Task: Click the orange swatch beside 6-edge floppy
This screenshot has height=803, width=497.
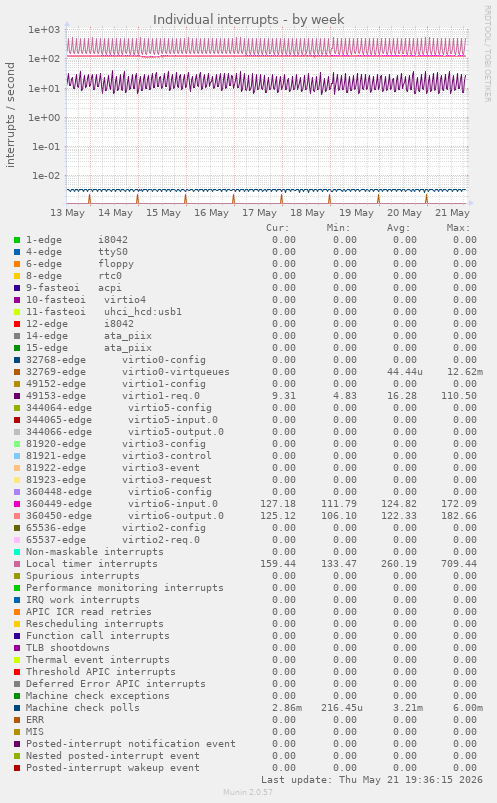Action: 17,264
